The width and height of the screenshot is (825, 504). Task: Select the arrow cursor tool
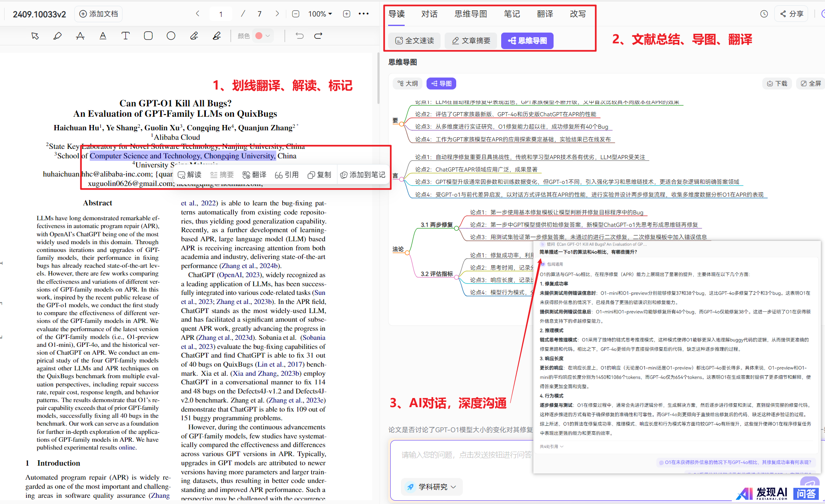pyautogui.click(x=35, y=36)
